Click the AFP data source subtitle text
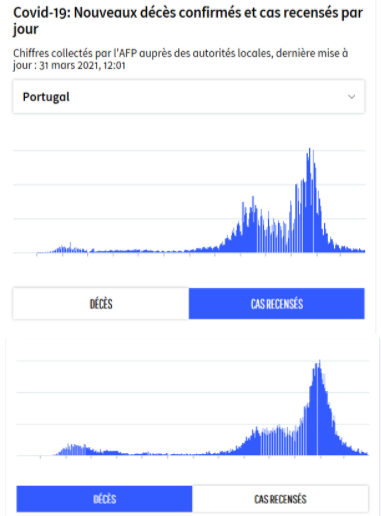Image resolution: width=381 pixels, height=516 pixels. pos(180,59)
